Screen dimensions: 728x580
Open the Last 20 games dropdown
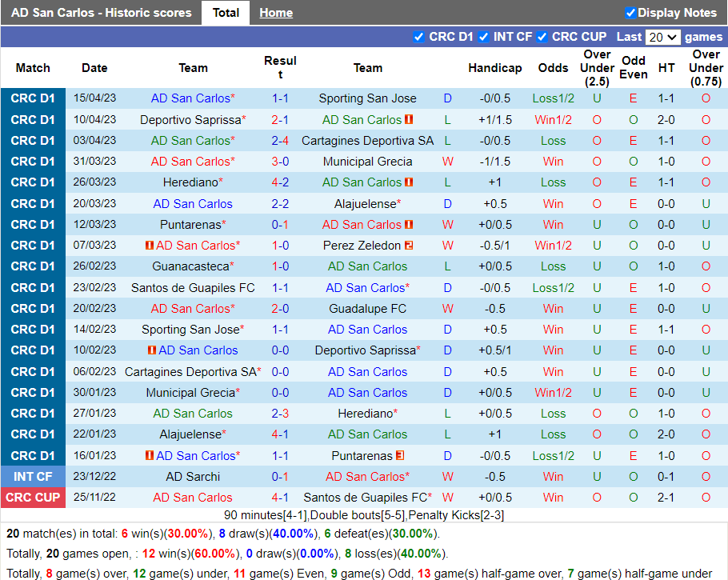pos(662,37)
